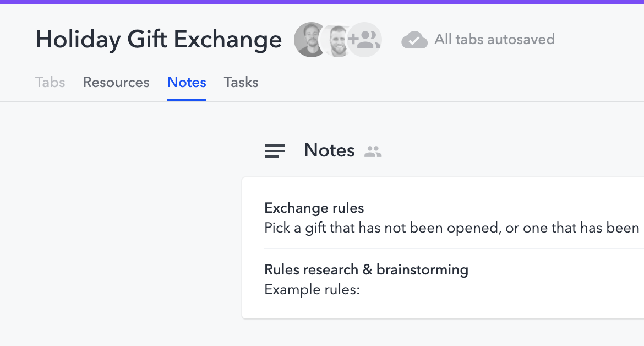Click the second collaborator avatar with beard
Screen dimensions: 644x346
(336, 40)
